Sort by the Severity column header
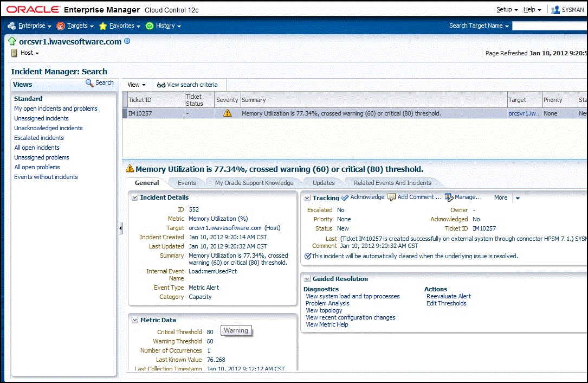Viewport: 588px width, 383px height. coord(227,100)
